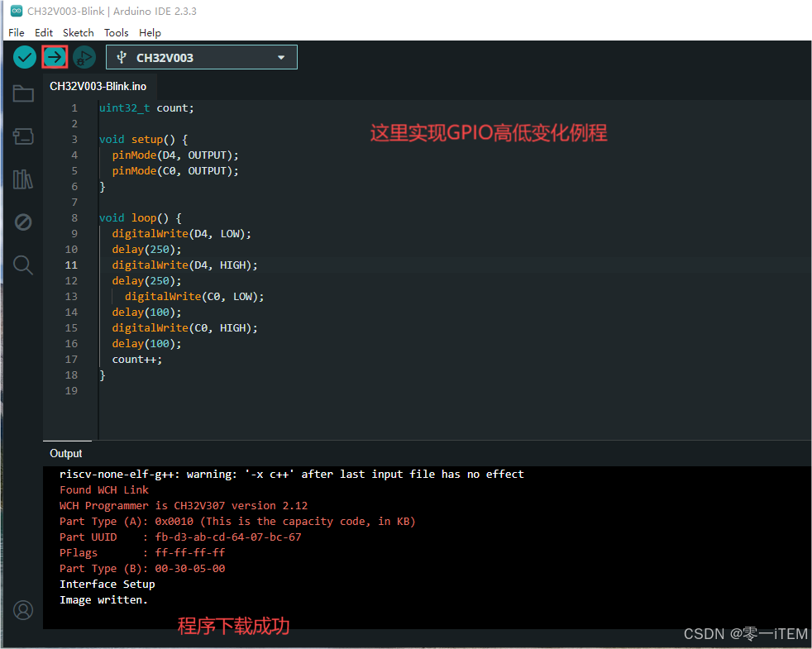
Task: Open the Sketchbook folder panel
Action: pyautogui.click(x=23, y=93)
